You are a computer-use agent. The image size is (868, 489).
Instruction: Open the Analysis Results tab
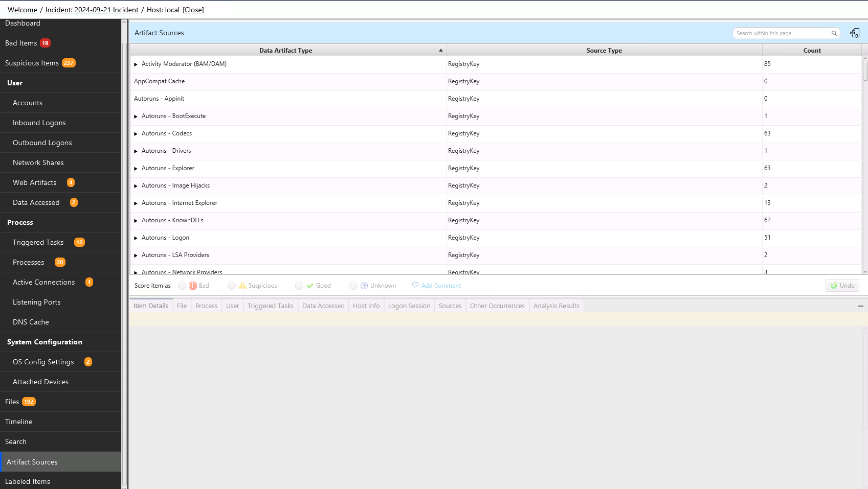coord(556,306)
